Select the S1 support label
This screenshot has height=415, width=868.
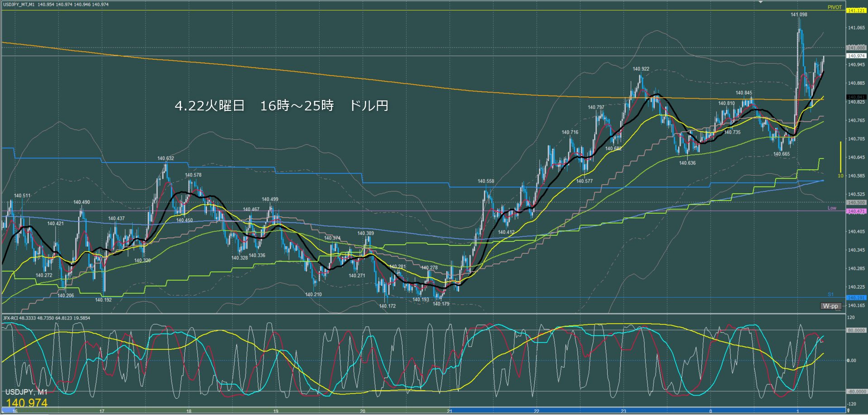pyautogui.click(x=830, y=295)
